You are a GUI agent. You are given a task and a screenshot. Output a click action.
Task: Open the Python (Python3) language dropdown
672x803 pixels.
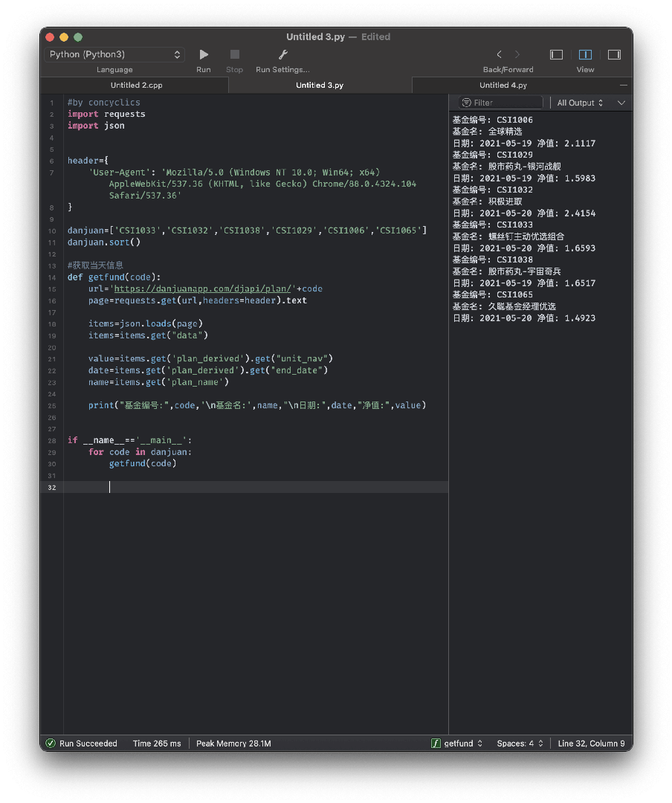tap(114, 54)
